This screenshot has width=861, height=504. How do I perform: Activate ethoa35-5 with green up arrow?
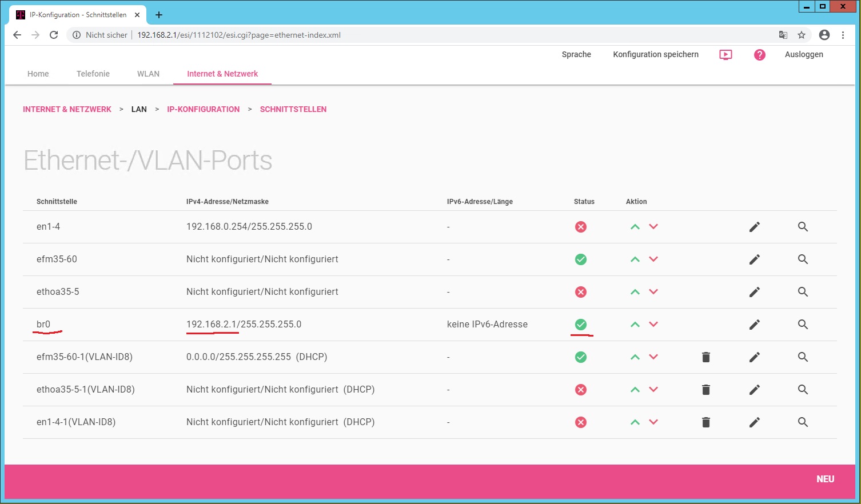pos(635,292)
